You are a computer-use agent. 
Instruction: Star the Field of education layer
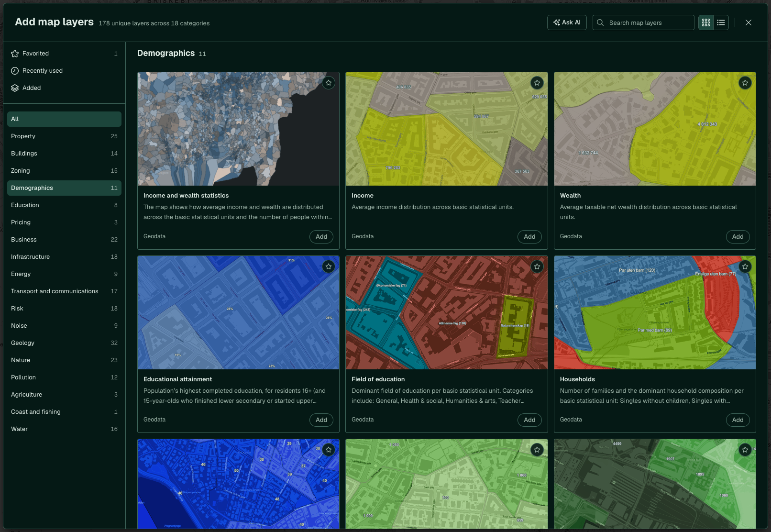(x=537, y=266)
